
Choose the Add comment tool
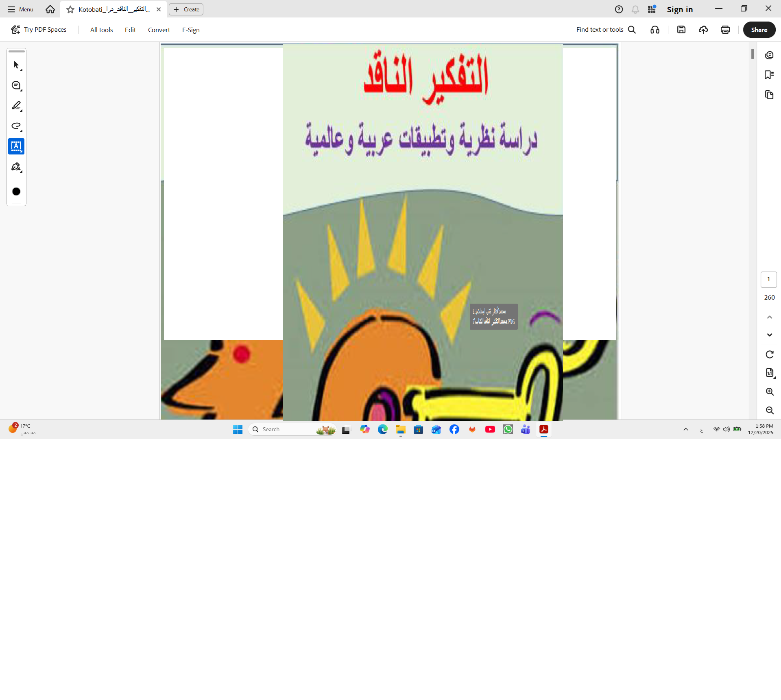pyautogui.click(x=16, y=86)
